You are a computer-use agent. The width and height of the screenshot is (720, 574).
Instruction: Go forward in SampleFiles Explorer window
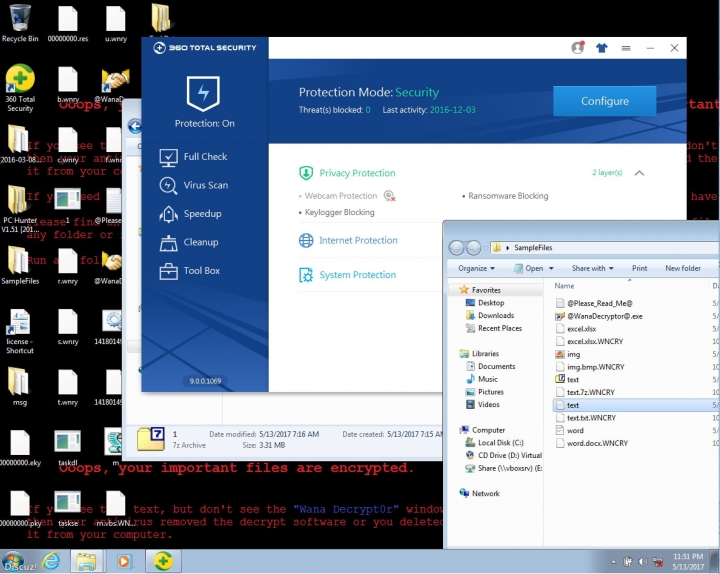tap(473, 248)
